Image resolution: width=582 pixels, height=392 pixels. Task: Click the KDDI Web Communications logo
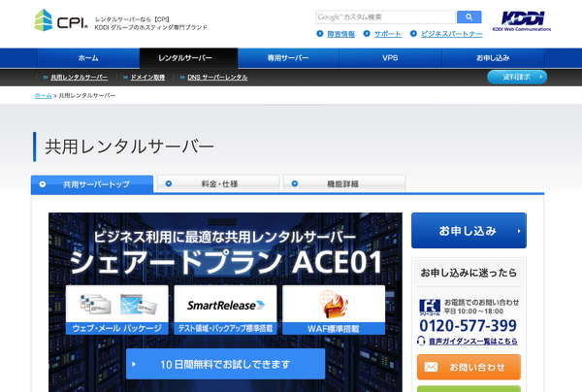pos(522,20)
